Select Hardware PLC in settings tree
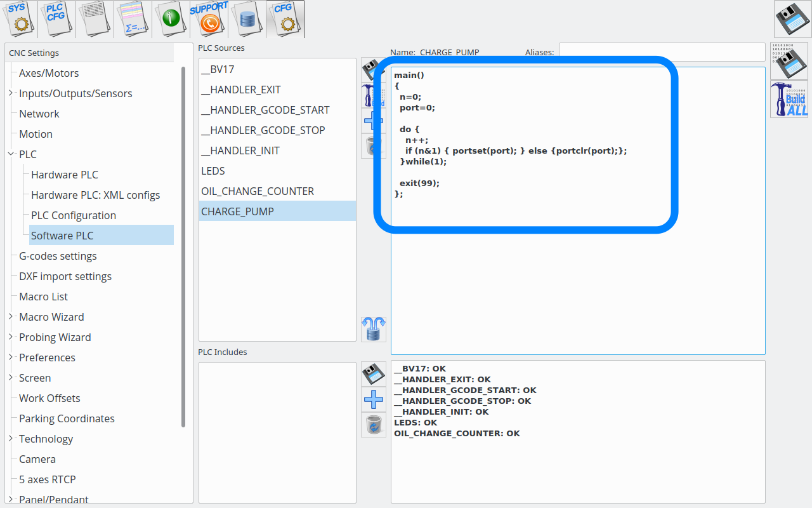The height and width of the screenshot is (508, 812). point(65,175)
